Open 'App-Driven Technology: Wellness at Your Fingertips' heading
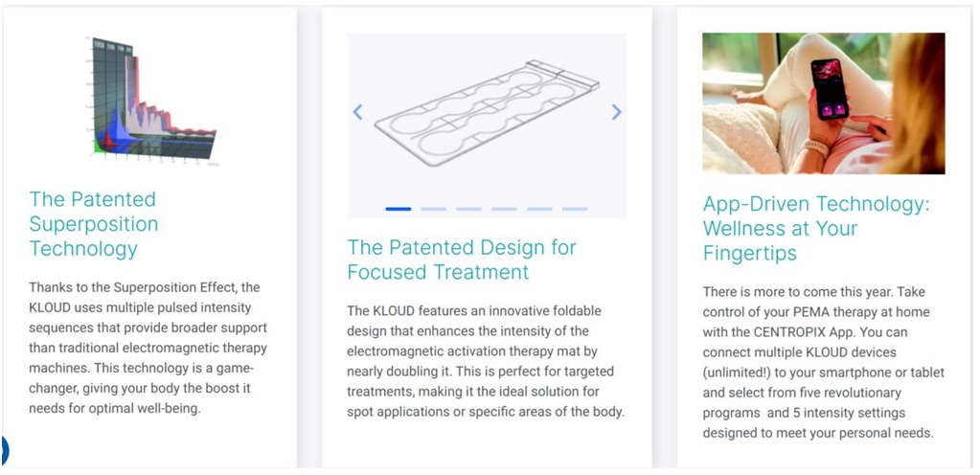The width and height of the screenshot is (980, 475). tap(816, 229)
